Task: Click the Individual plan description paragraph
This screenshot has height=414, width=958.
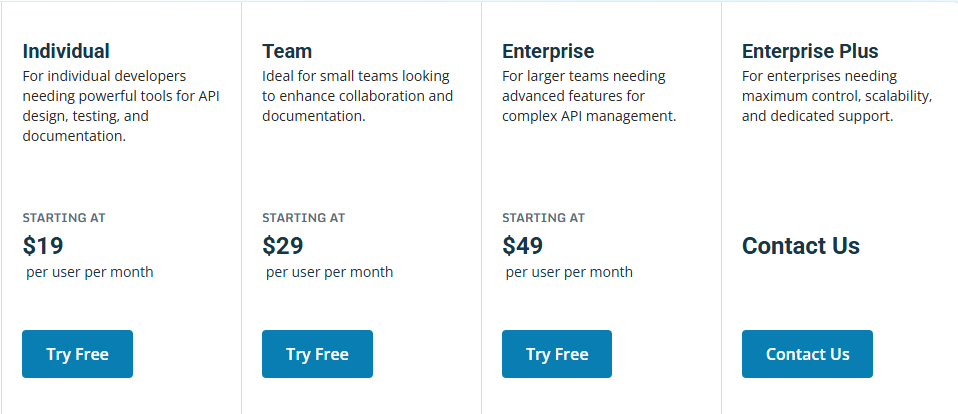Action: (x=121, y=106)
